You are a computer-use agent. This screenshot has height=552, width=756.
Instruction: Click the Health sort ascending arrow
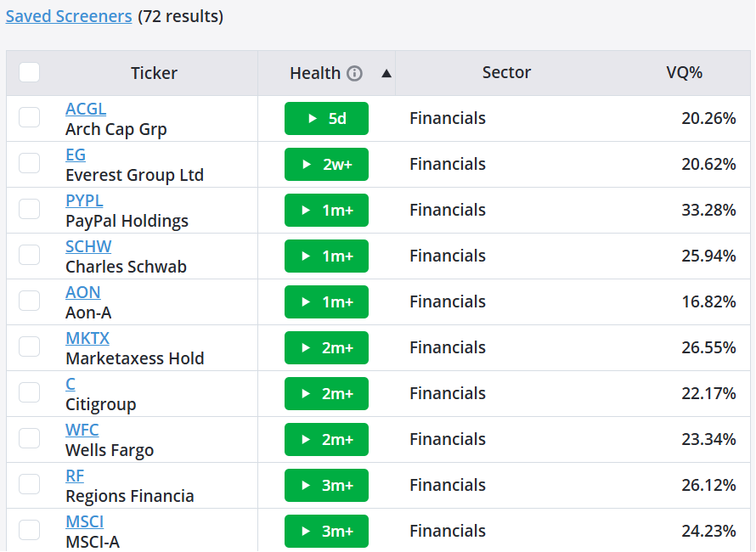coord(386,73)
